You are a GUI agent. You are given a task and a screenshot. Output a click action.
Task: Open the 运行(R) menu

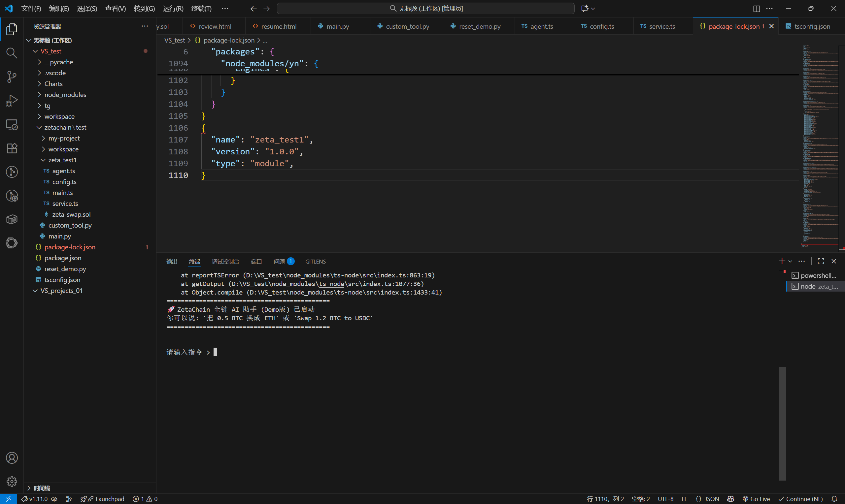(173, 9)
